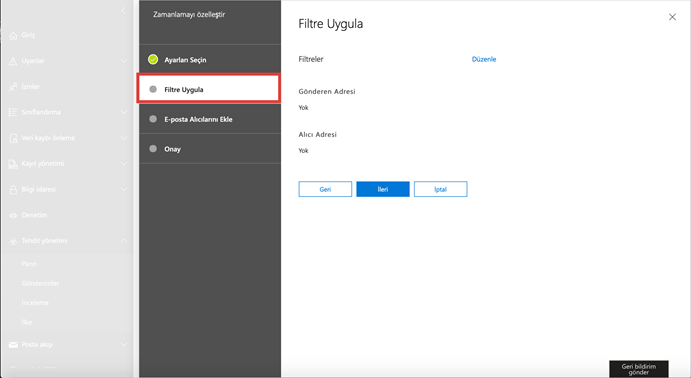The height and width of the screenshot is (378, 691).
Task: Expand the Posta akışı chevron
Action: pos(124,344)
